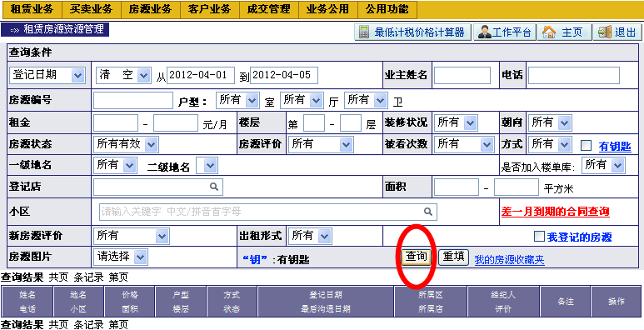The height and width of the screenshot is (330, 644).
Task: Click 方式 状态 column header
Action: (232, 302)
